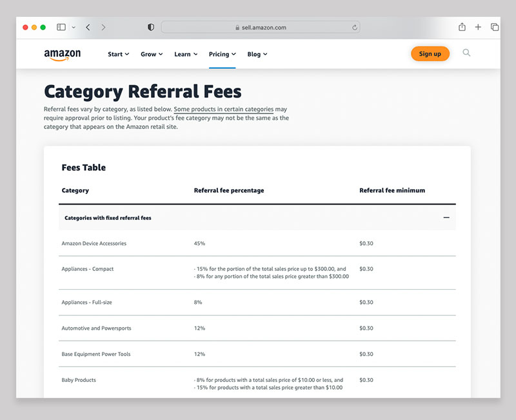Image resolution: width=516 pixels, height=420 pixels.
Task: Select the 'Appliances - Compact' category
Action: (x=88, y=269)
